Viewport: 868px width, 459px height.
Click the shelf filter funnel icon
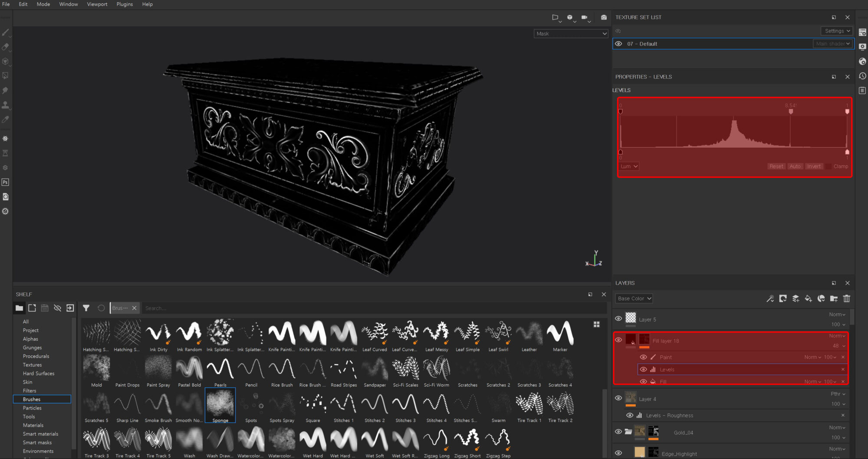(x=86, y=308)
